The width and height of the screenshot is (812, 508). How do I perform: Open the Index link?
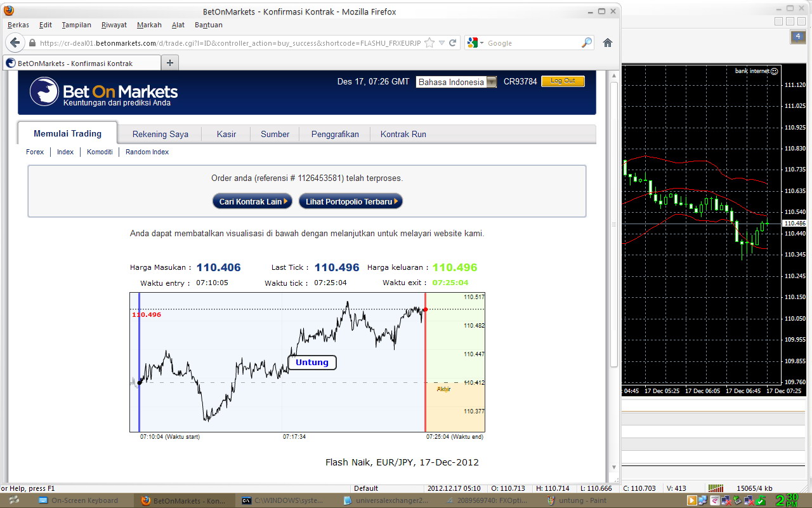click(65, 152)
